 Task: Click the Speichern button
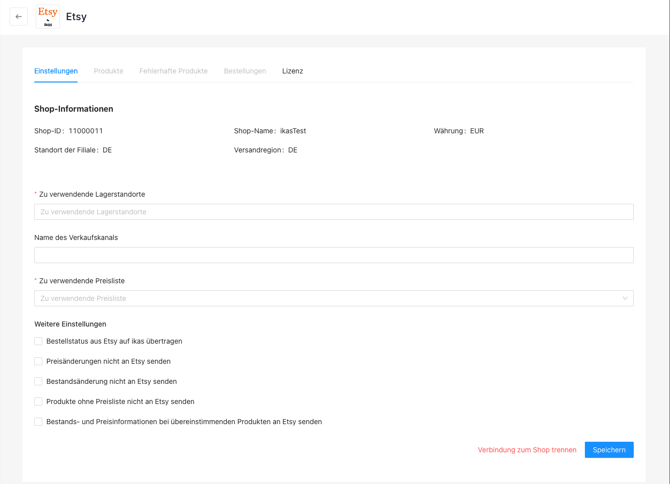(x=609, y=450)
